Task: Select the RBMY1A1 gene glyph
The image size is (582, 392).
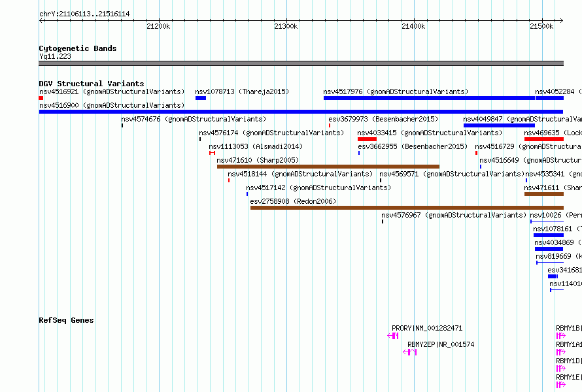Action: tap(561, 352)
